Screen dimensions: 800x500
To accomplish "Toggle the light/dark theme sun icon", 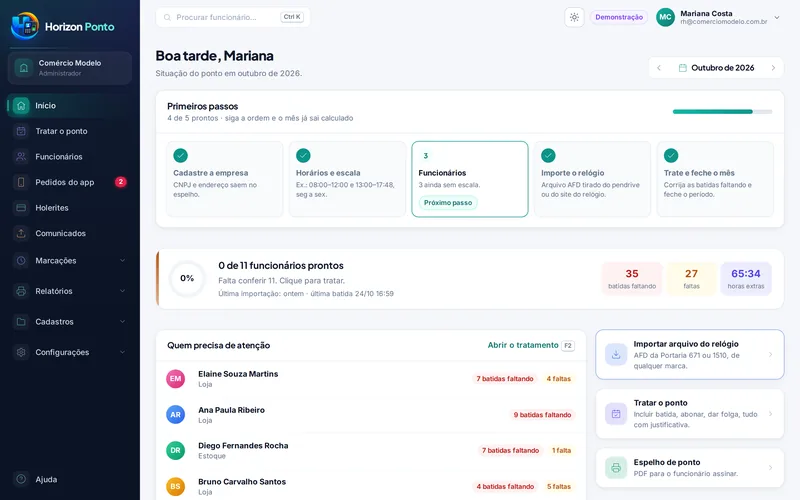I will 574,17.
